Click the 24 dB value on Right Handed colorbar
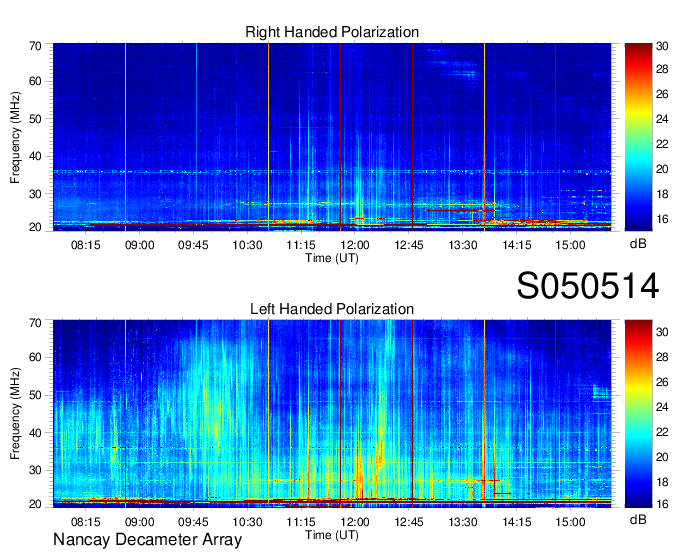 pos(662,119)
